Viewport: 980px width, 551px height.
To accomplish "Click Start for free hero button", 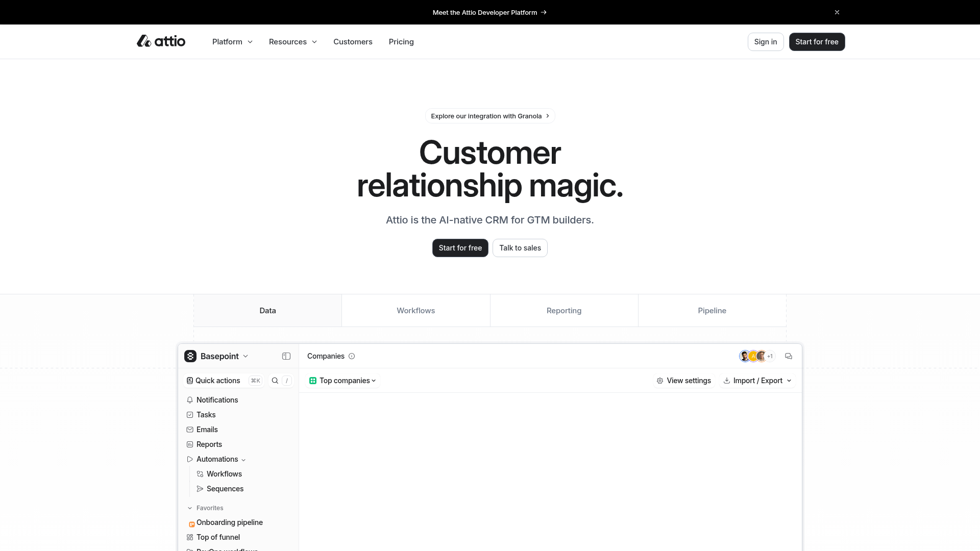I will point(460,248).
